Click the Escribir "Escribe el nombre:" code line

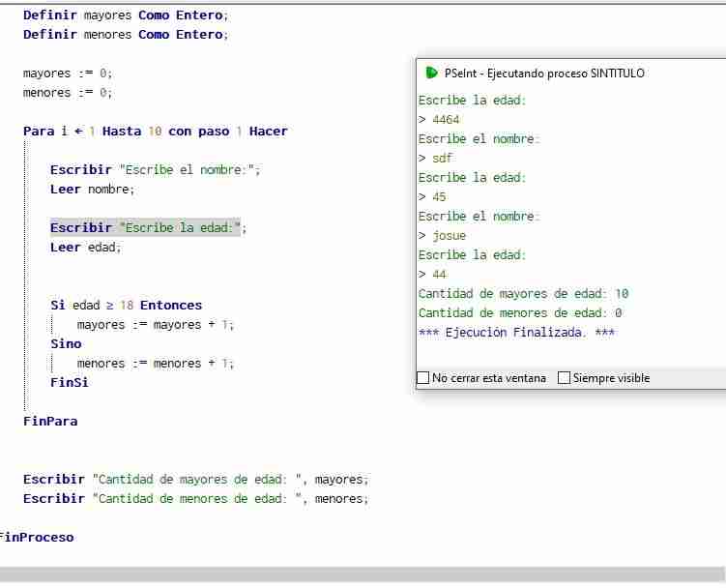point(156,169)
